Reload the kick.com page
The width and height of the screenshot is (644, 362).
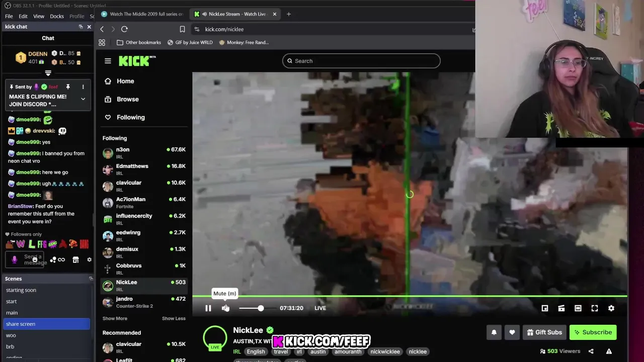tap(124, 29)
